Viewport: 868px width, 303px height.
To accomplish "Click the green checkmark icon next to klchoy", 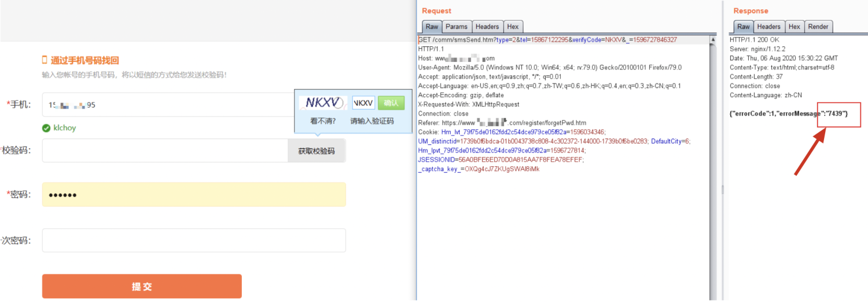I will pyautogui.click(x=46, y=127).
